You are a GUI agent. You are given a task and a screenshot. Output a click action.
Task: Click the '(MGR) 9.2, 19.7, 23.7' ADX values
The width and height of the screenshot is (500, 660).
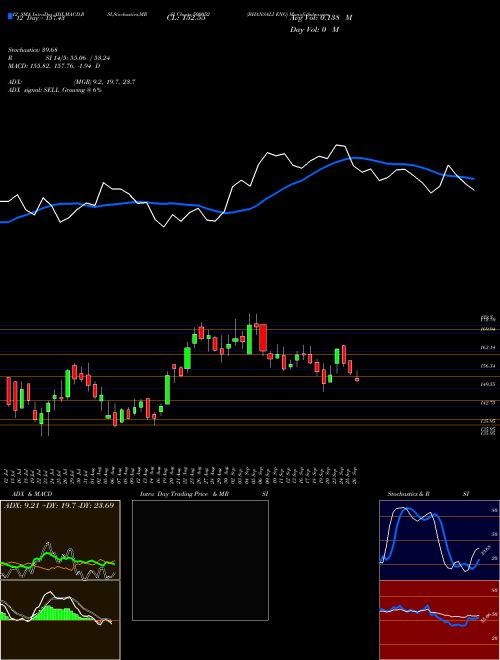click(x=104, y=82)
